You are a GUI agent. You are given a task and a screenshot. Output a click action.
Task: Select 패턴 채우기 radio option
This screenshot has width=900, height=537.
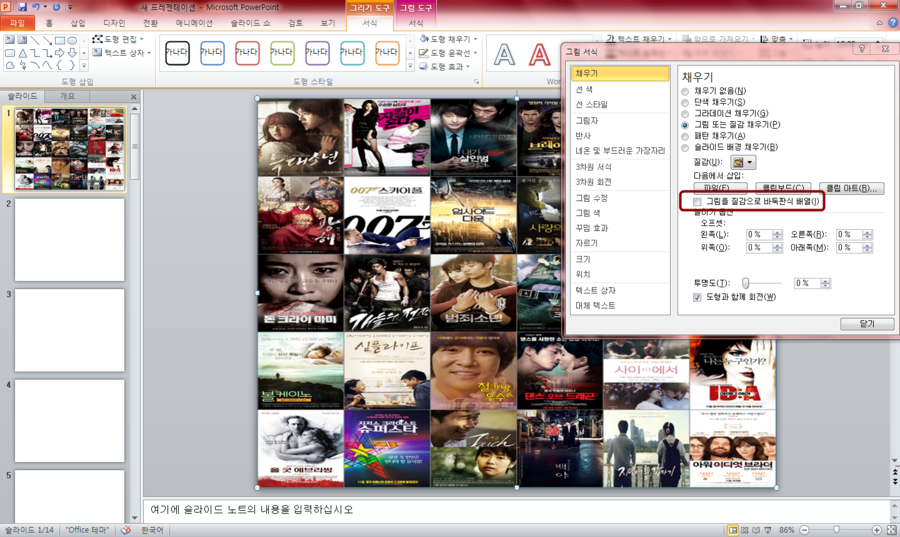coord(685,137)
